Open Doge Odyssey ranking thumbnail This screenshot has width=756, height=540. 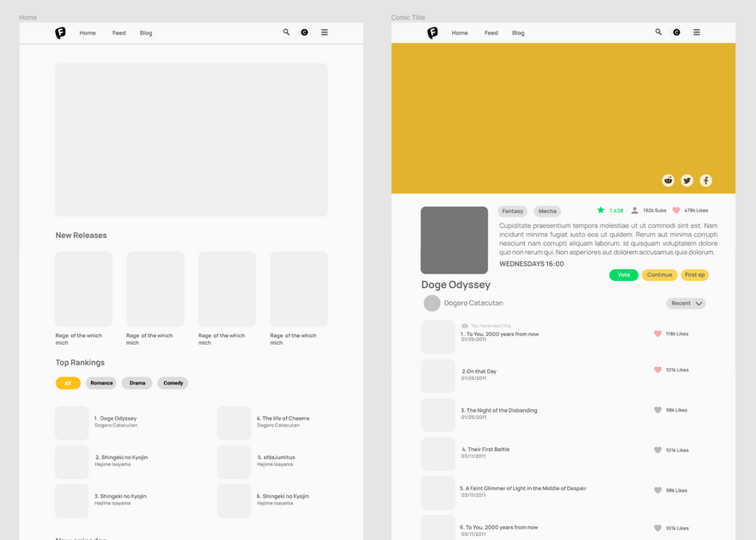(x=71, y=423)
